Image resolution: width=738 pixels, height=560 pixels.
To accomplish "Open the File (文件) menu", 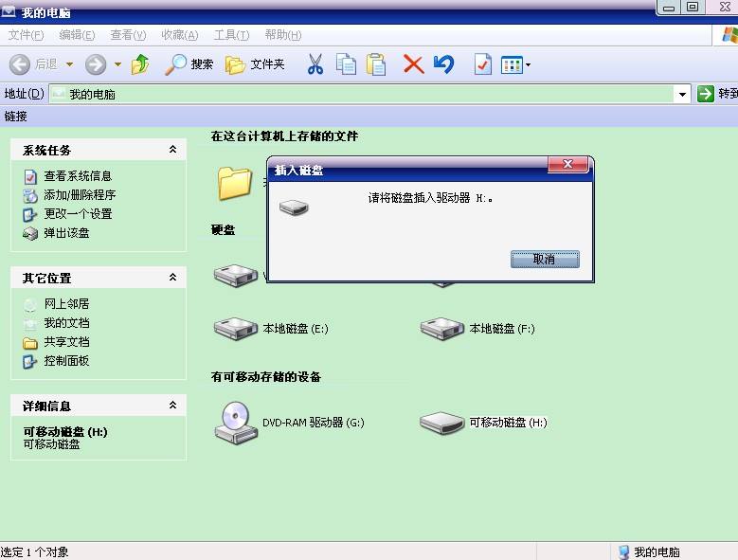I will click(26, 35).
